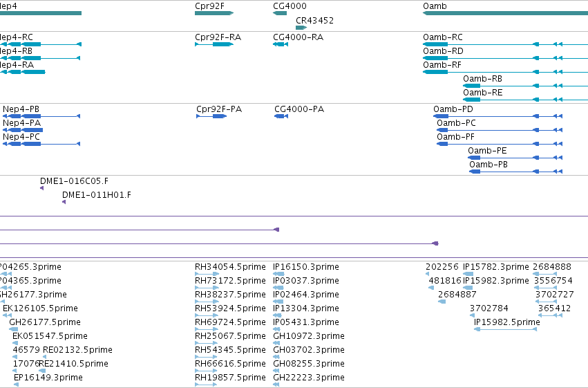This screenshot has width=588, height=388.
Task: Click EST EK051547.5prime
Action: (x=50, y=336)
